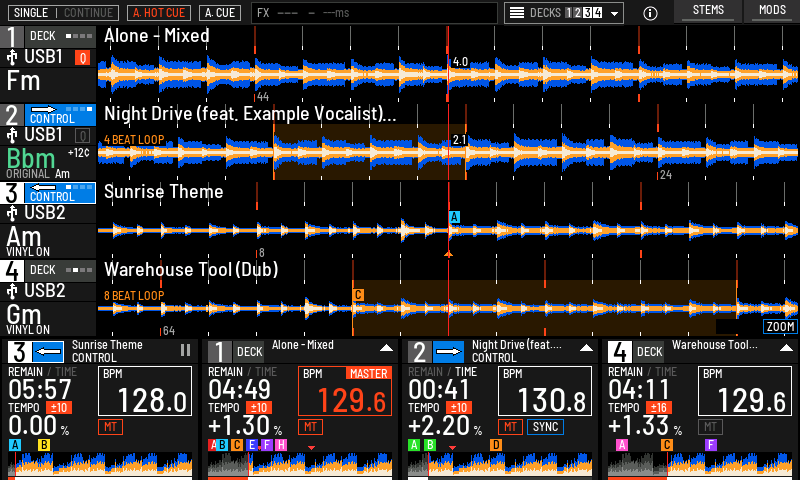Click the gray 0 badge on deck 2
The image size is (800, 480).
(83, 136)
